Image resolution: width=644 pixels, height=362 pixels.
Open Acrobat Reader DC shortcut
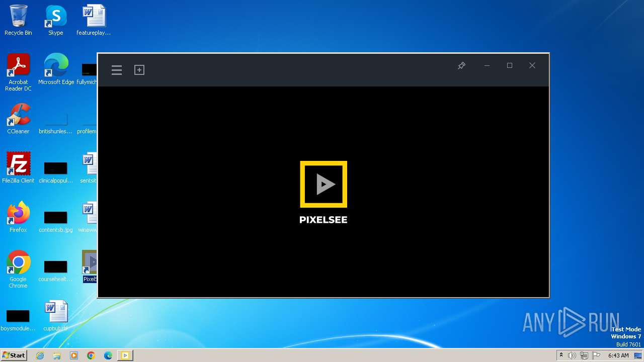coord(18,72)
